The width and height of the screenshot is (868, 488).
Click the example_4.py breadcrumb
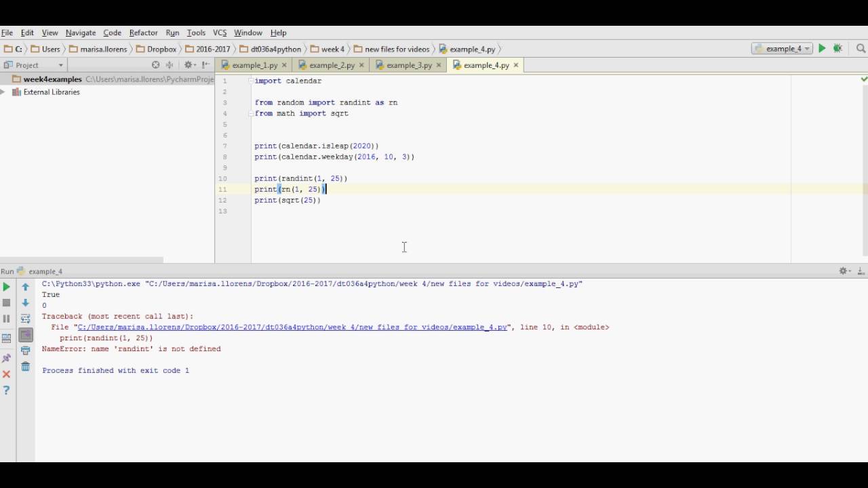pyautogui.click(x=467, y=49)
